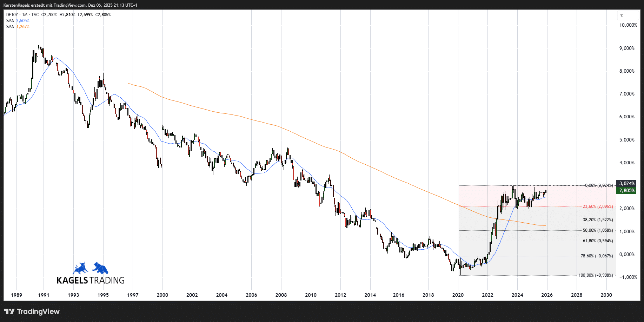This screenshot has height=322, width=644.
Task: Click the percent unit icon above price scale
Action: click(x=622, y=16)
